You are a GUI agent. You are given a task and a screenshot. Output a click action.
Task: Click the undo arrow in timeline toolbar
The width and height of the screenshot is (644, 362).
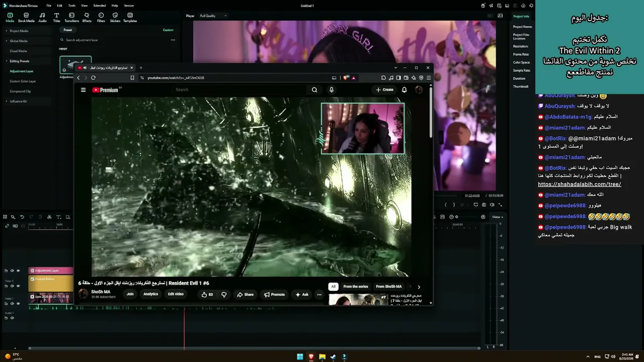click(x=22, y=217)
